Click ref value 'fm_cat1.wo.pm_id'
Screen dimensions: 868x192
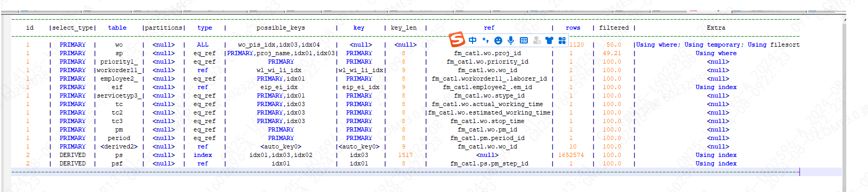(487, 129)
